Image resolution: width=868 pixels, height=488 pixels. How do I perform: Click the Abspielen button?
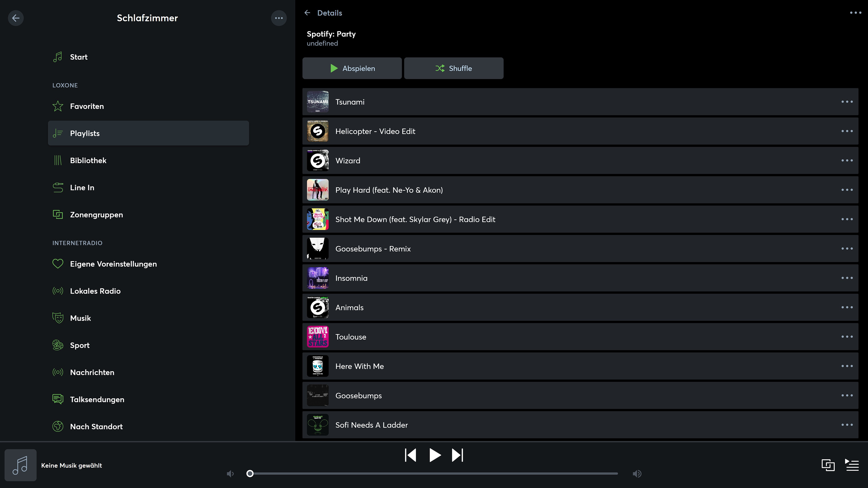coord(352,68)
